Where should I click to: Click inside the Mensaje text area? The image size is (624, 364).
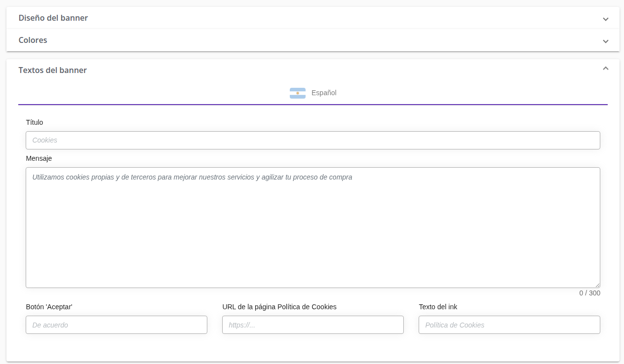312,227
